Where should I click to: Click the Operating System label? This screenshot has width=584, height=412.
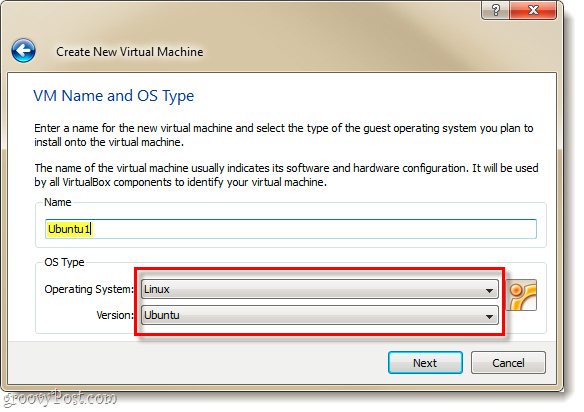point(89,289)
